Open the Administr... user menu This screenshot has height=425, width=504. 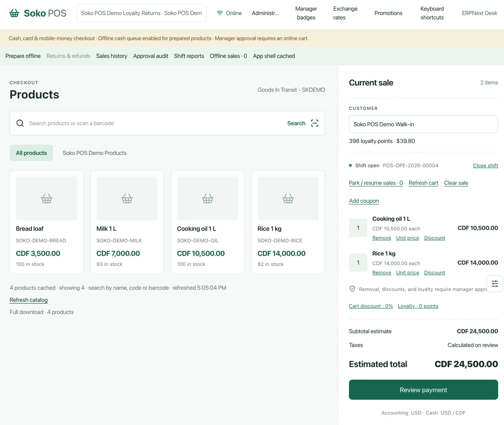(265, 13)
